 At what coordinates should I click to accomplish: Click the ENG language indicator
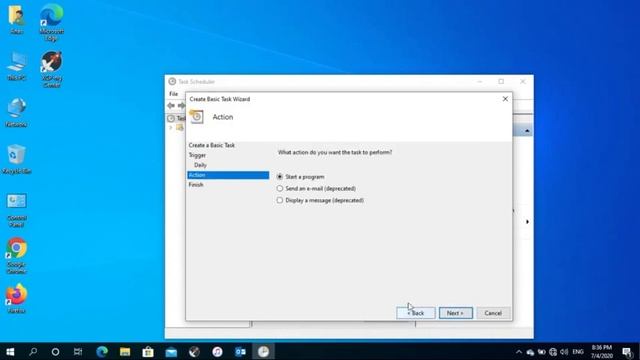578,352
